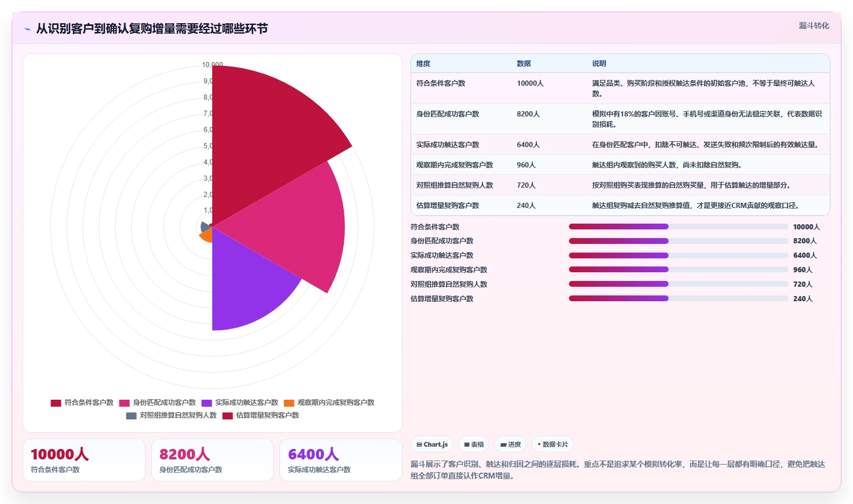Click the 漏斗转化 tag label
The image size is (853, 504).
click(814, 25)
